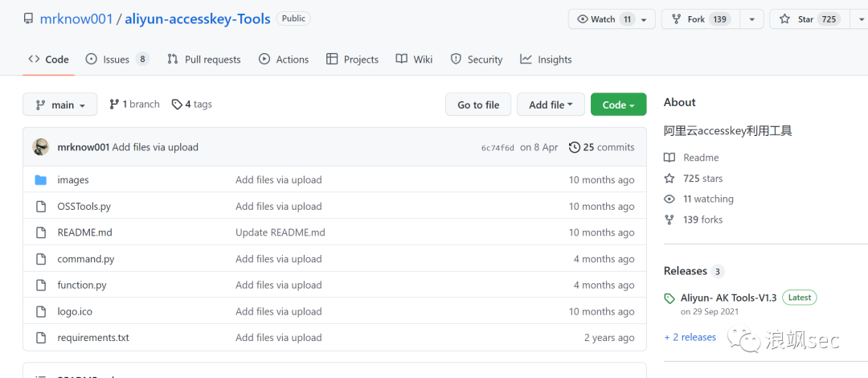Open the logo.ico file
The width and height of the screenshot is (868, 378).
(75, 311)
